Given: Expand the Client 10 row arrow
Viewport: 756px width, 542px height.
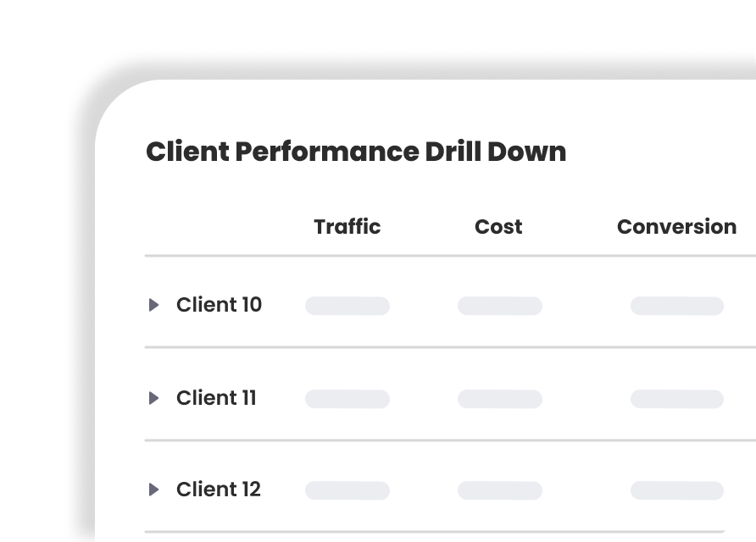Looking at the screenshot, I should [153, 305].
